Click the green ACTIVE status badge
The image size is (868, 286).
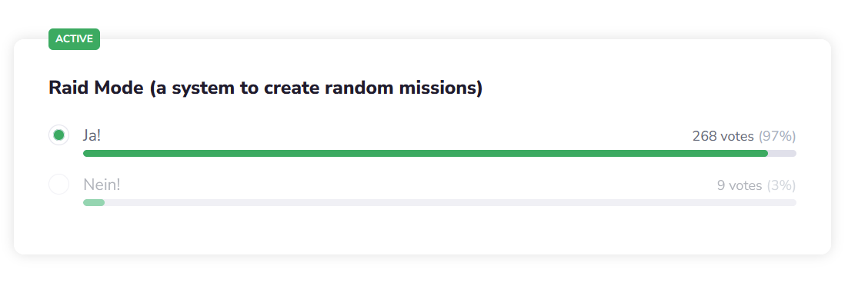click(74, 39)
